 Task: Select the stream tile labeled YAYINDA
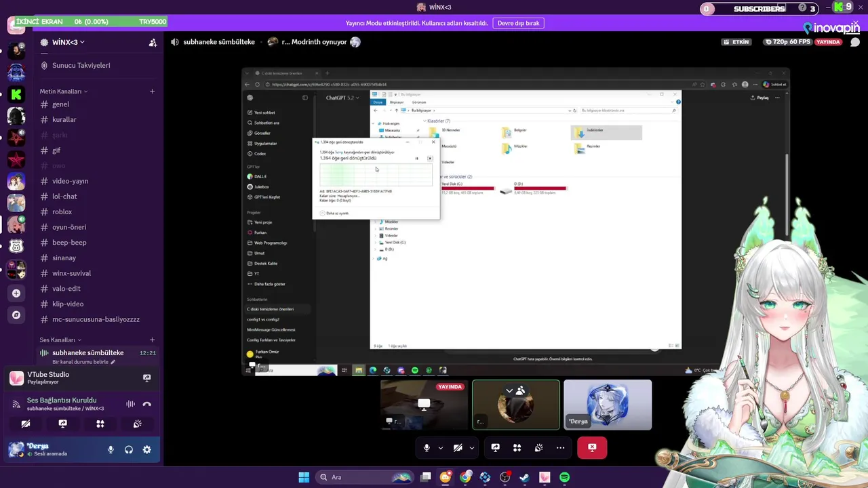tap(424, 405)
